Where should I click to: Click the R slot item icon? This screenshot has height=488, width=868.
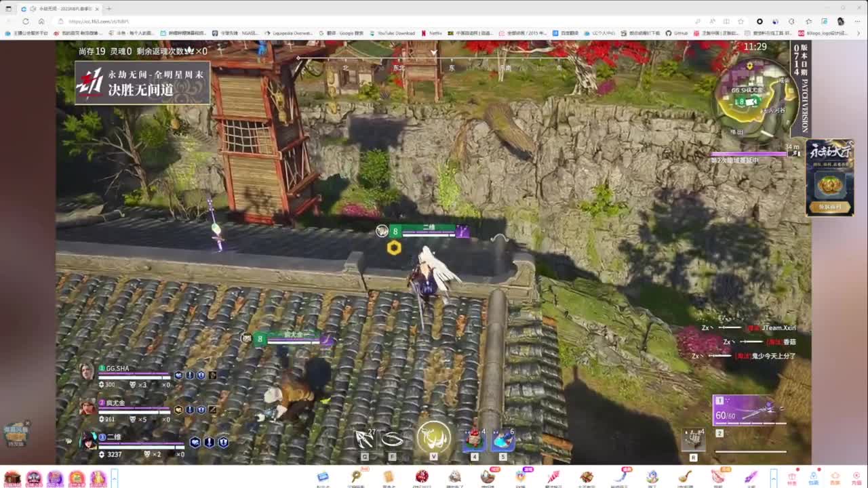(693, 439)
